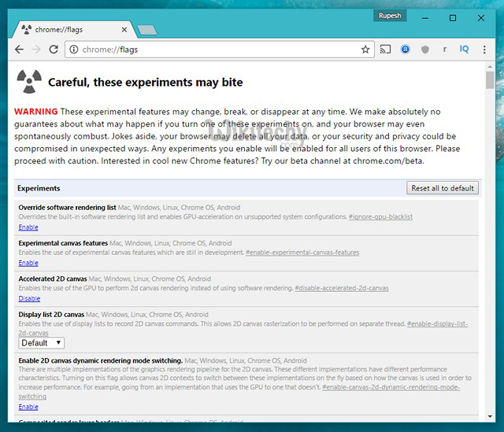This screenshot has width=504, height=432.
Task: Open Display list 2D canvas Default dropdown
Action: [42, 342]
